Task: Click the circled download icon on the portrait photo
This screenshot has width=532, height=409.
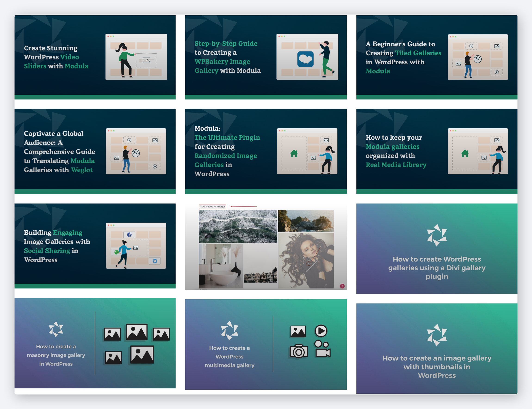Action: [309, 263]
